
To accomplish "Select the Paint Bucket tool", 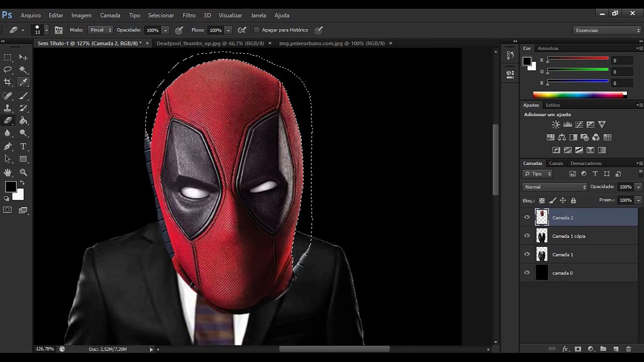I will tap(23, 121).
